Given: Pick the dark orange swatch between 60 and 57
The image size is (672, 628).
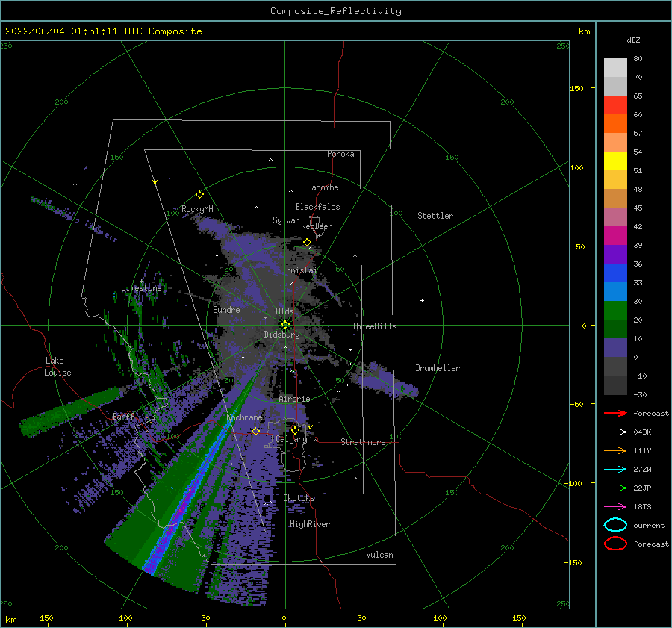Looking at the screenshot, I should (615, 123).
